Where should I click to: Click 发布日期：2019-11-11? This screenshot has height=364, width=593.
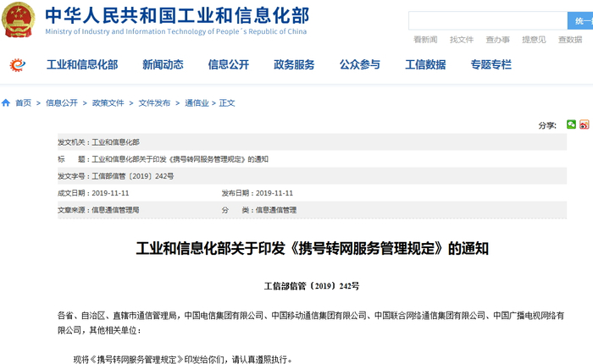(x=258, y=193)
